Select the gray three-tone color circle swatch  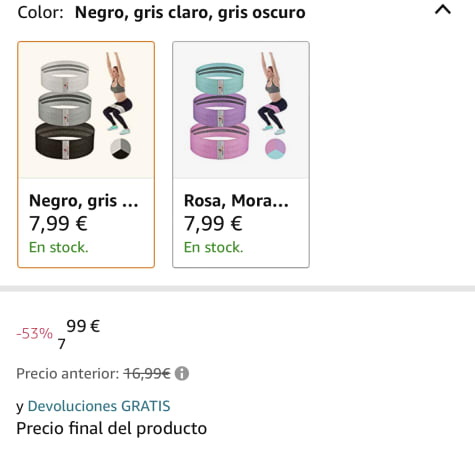point(121,148)
